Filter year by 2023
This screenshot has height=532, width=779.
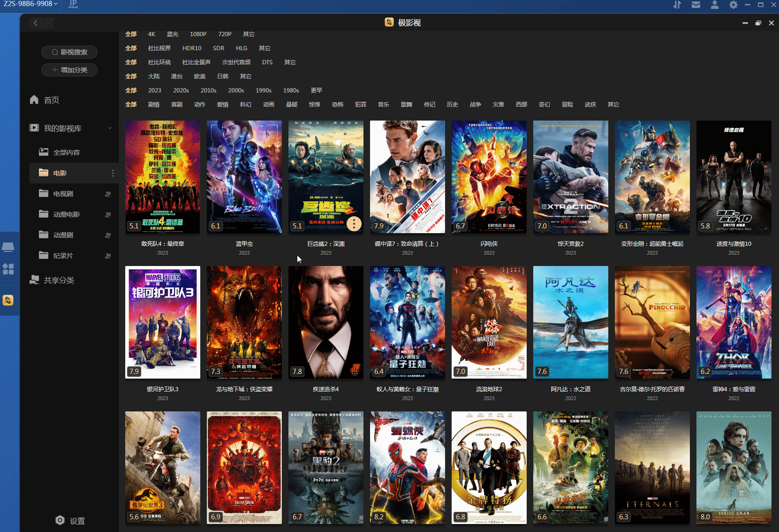point(155,91)
